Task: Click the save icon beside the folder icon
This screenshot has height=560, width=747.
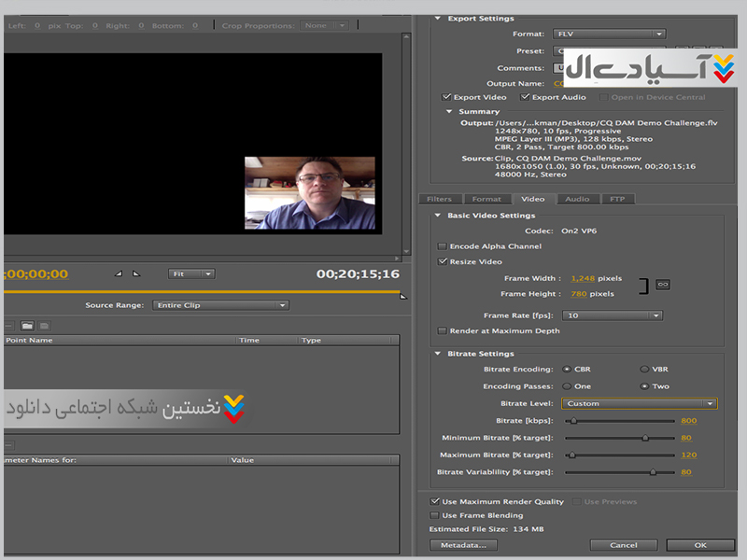Action: 44,326
